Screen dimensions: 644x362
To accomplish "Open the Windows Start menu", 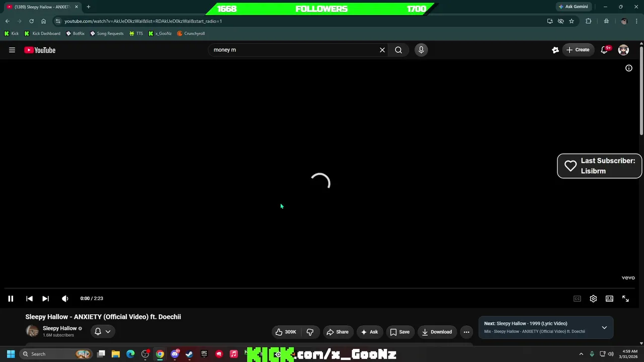I will coord(11,354).
